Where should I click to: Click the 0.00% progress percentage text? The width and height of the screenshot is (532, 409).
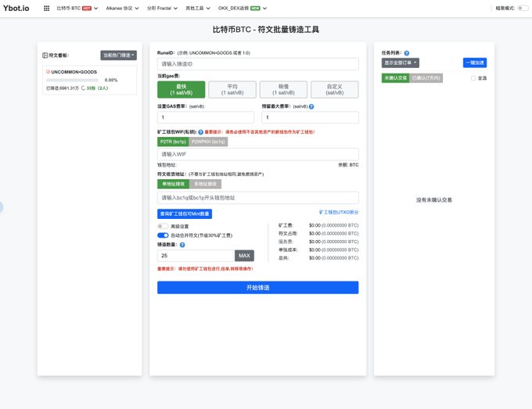(x=111, y=81)
